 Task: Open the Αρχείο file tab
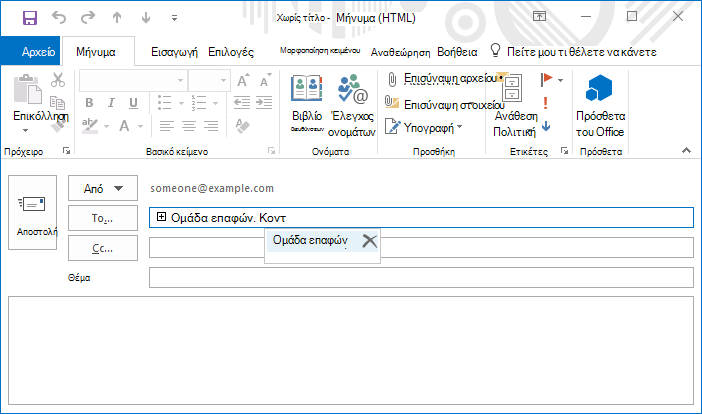[30, 51]
